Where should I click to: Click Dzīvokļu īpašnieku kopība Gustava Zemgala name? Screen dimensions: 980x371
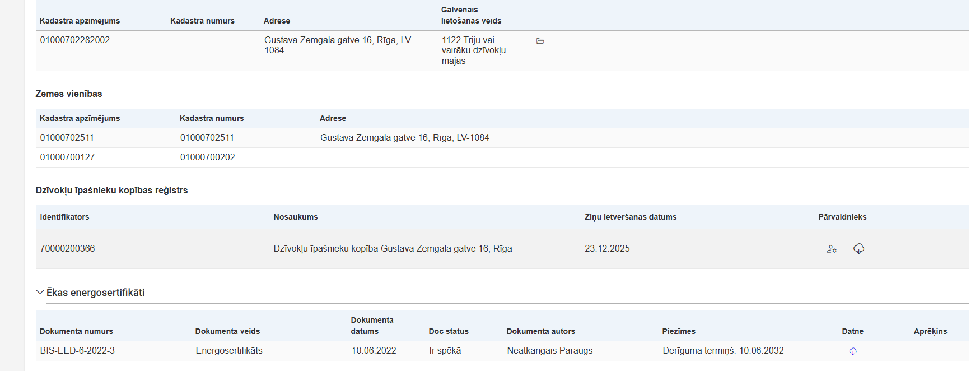tap(393, 249)
